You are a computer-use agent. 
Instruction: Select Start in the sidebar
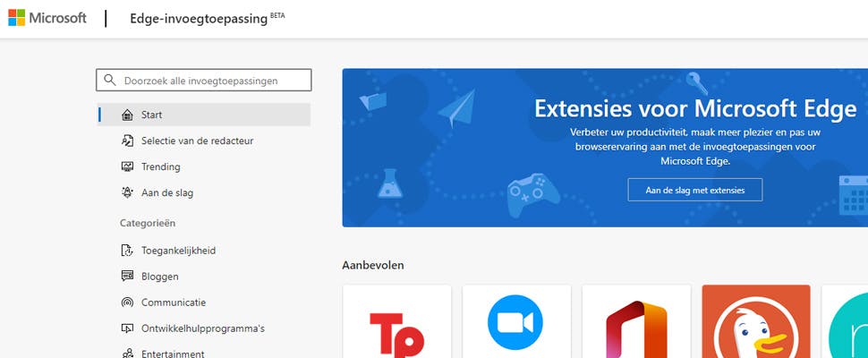tap(204, 115)
